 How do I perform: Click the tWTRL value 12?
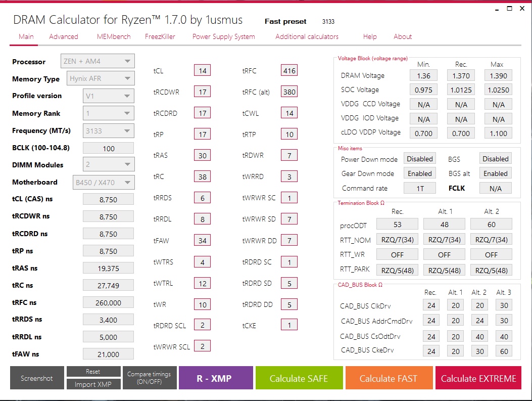pyautogui.click(x=202, y=283)
